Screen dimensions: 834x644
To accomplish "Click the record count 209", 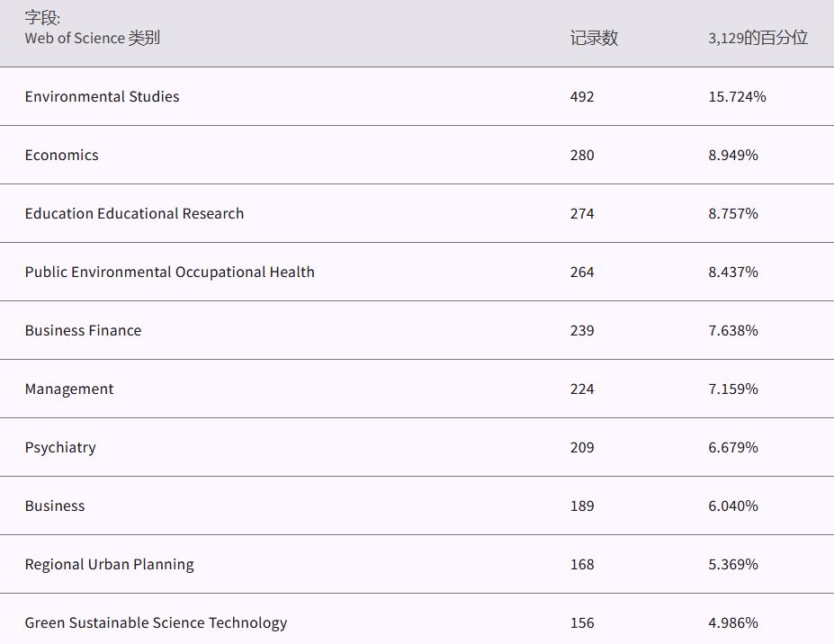I will pos(582,448).
